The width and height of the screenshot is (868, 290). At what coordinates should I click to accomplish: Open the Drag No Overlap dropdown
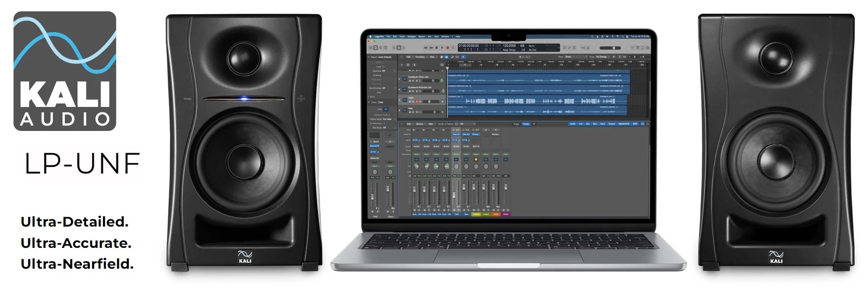(603, 57)
